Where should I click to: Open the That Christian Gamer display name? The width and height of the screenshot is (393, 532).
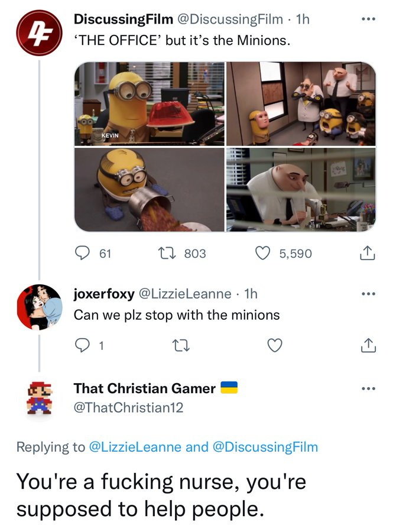coord(144,388)
